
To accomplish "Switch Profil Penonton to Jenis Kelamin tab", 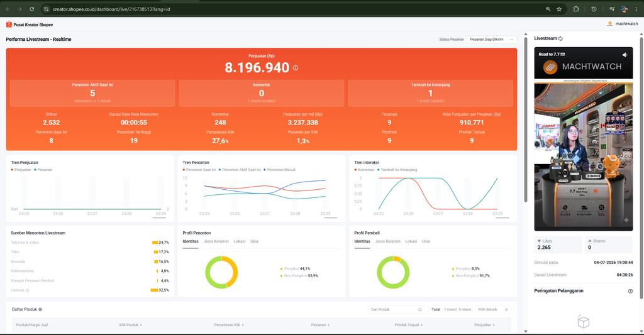I will click(216, 241).
